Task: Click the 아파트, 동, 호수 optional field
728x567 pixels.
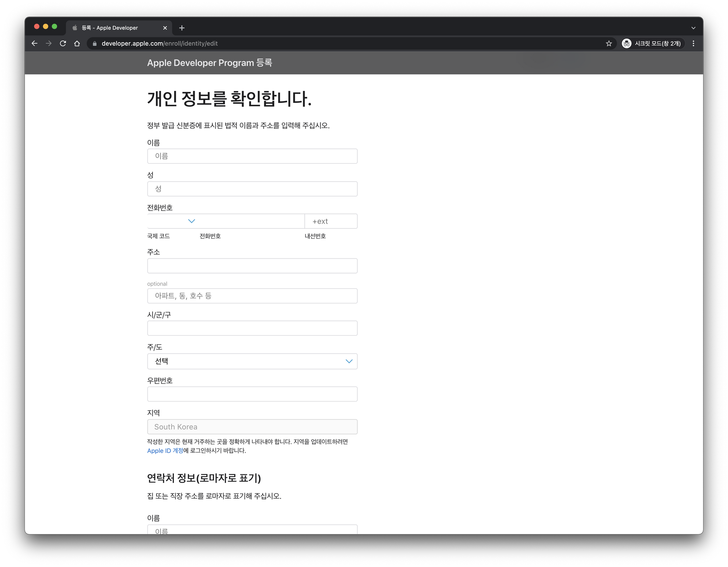Action: [252, 296]
